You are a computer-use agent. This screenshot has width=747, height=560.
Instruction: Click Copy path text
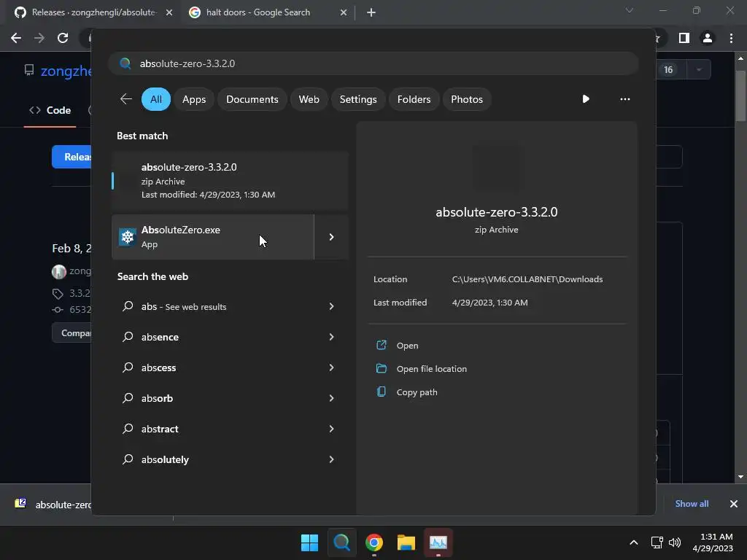417,392
